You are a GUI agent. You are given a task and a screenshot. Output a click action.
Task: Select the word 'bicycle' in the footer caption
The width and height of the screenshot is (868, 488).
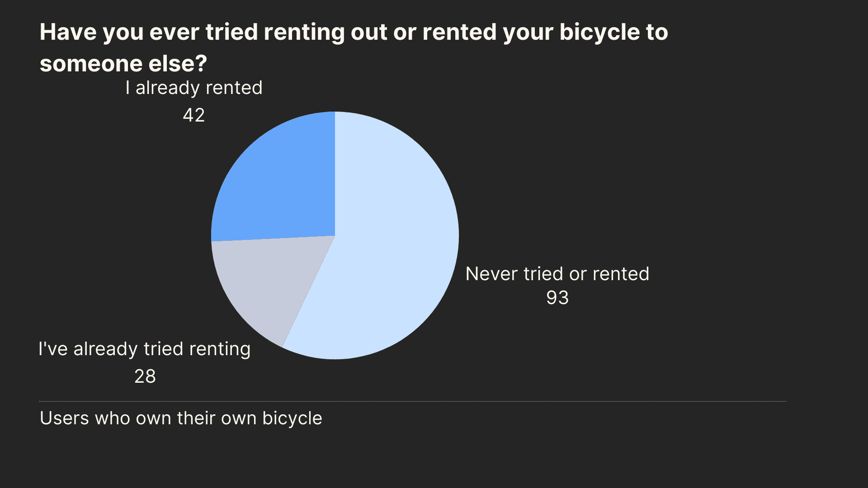pos(292,418)
